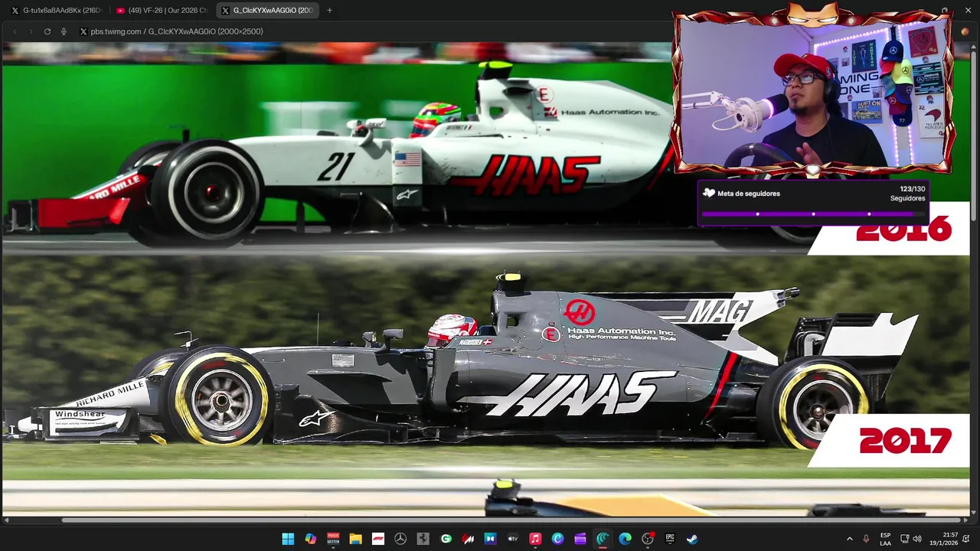This screenshot has width=980, height=551.
Task: Switch to the G-tu1x6a8AAd8Kx image tab
Action: 56,11
